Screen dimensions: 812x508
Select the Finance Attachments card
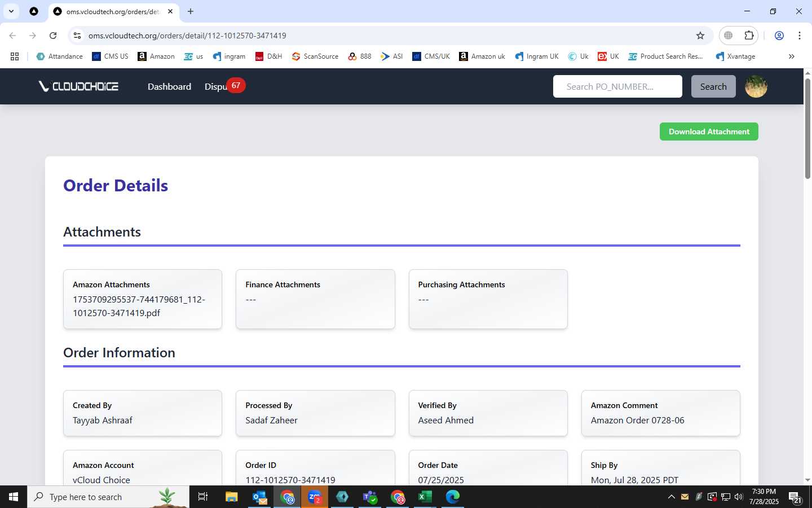click(x=315, y=299)
